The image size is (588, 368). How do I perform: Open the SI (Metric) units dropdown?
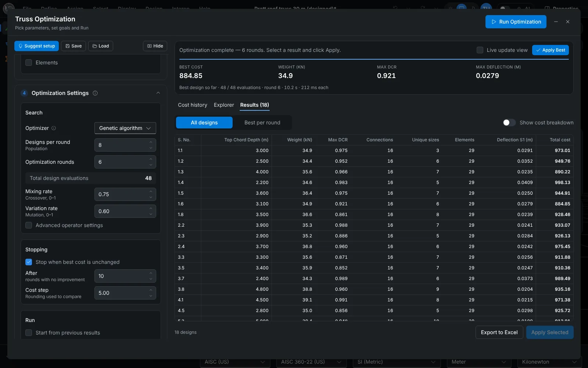click(x=397, y=362)
